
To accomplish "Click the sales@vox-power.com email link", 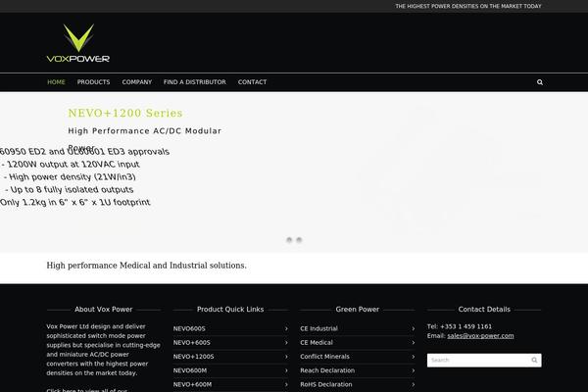I will point(480,335).
